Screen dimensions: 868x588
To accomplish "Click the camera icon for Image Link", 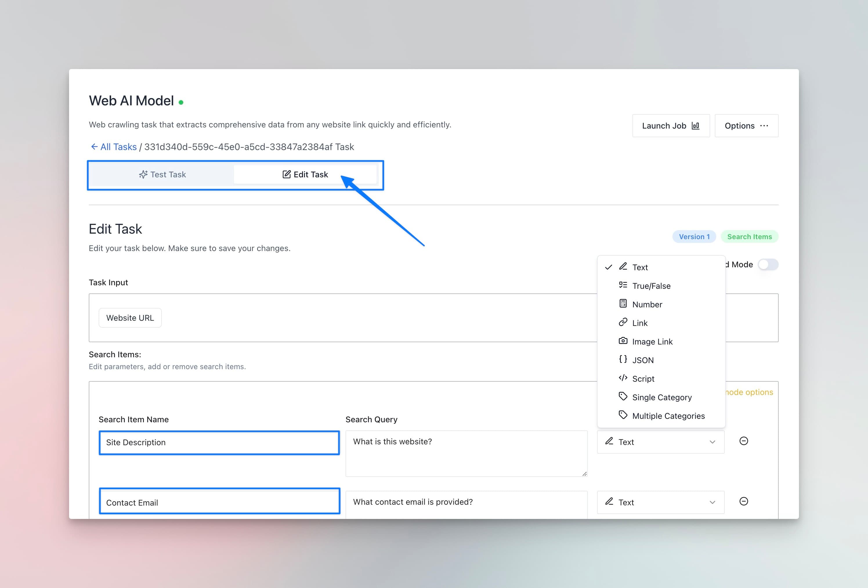I will tap(623, 341).
